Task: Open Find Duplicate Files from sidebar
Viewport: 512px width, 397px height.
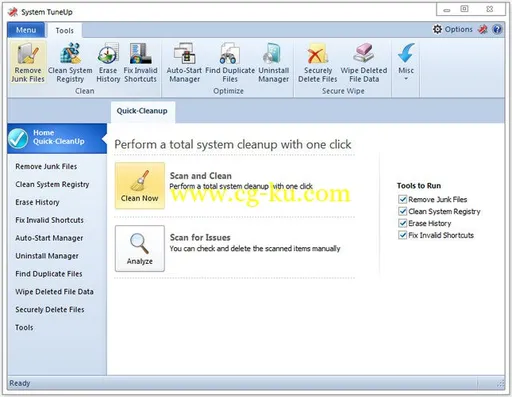Action: (x=49, y=274)
